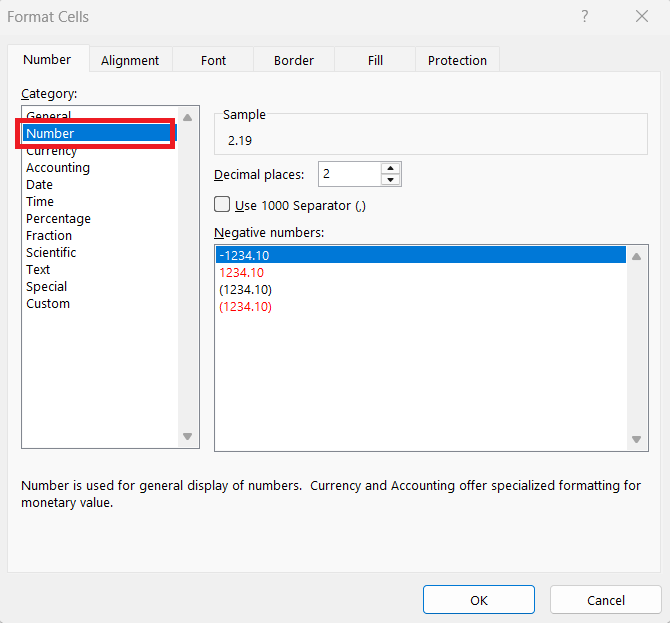This screenshot has height=623, width=670.
Task: Switch to the Fill tab
Action: click(375, 60)
